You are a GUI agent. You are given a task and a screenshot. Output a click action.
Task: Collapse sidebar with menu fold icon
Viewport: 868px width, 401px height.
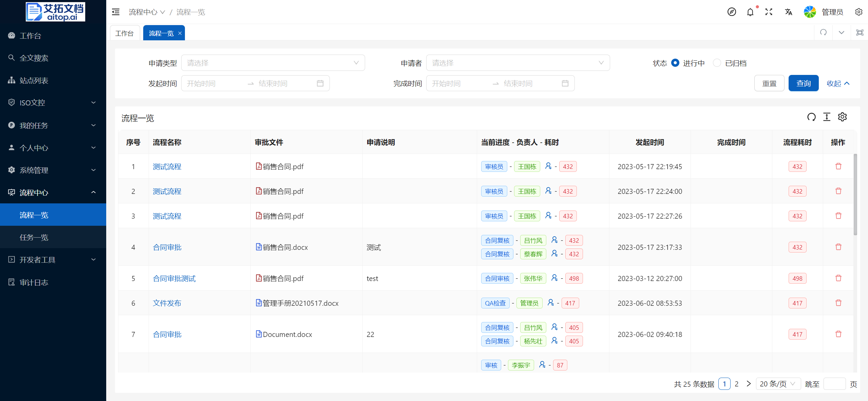(116, 12)
